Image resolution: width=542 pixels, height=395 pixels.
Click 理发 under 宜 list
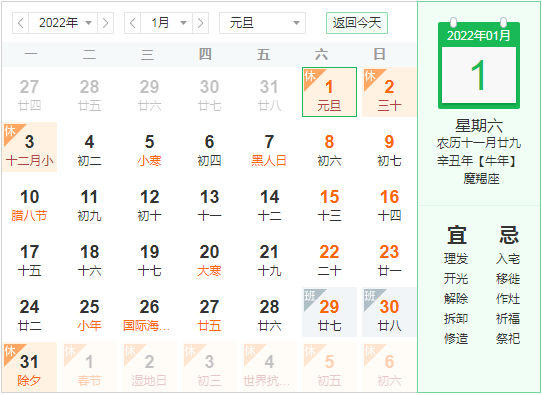click(x=456, y=258)
